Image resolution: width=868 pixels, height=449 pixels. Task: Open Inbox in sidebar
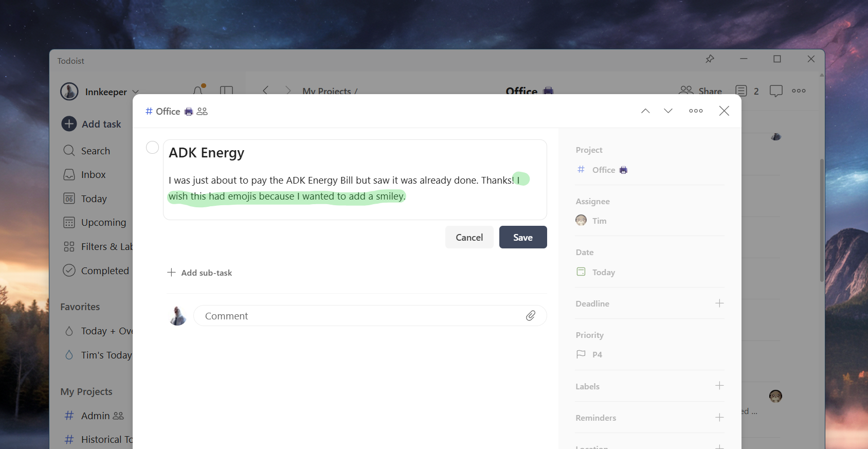[84, 175]
